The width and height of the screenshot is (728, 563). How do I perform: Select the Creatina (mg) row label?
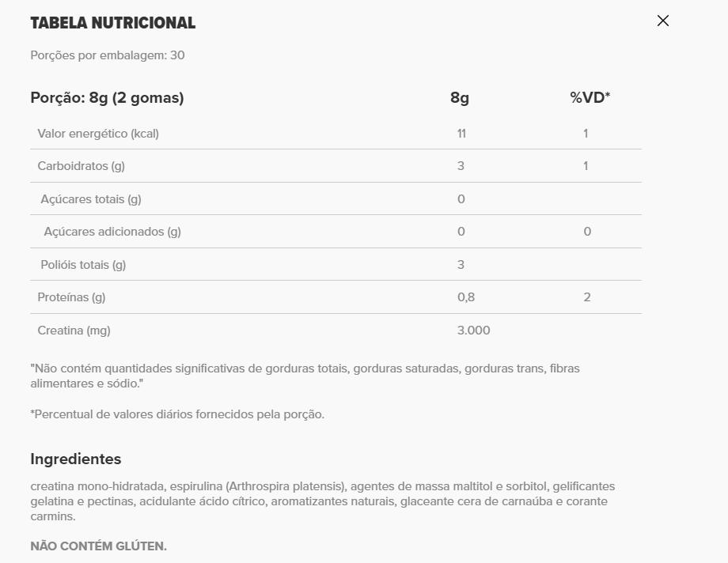coord(74,331)
